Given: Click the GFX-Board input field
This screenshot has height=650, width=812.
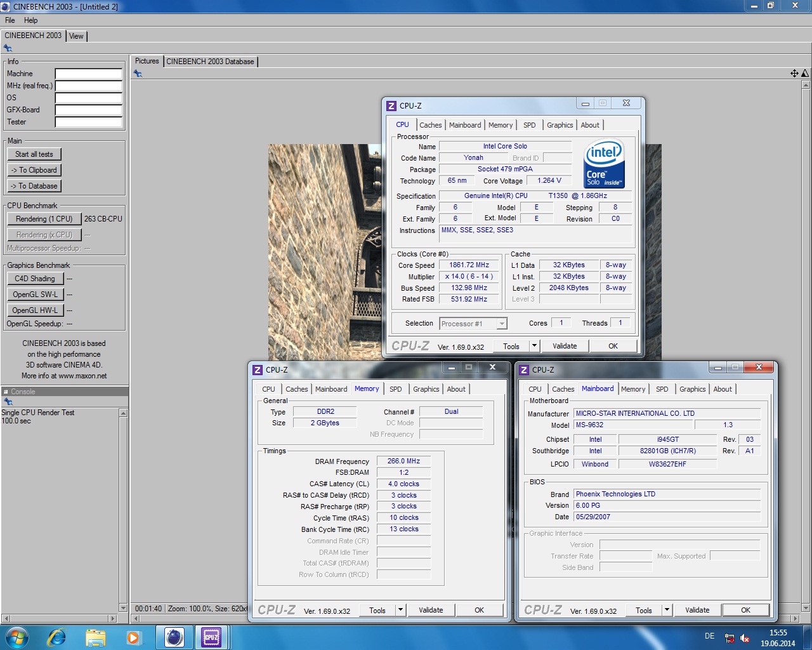Looking at the screenshot, I should pyautogui.click(x=88, y=110).
